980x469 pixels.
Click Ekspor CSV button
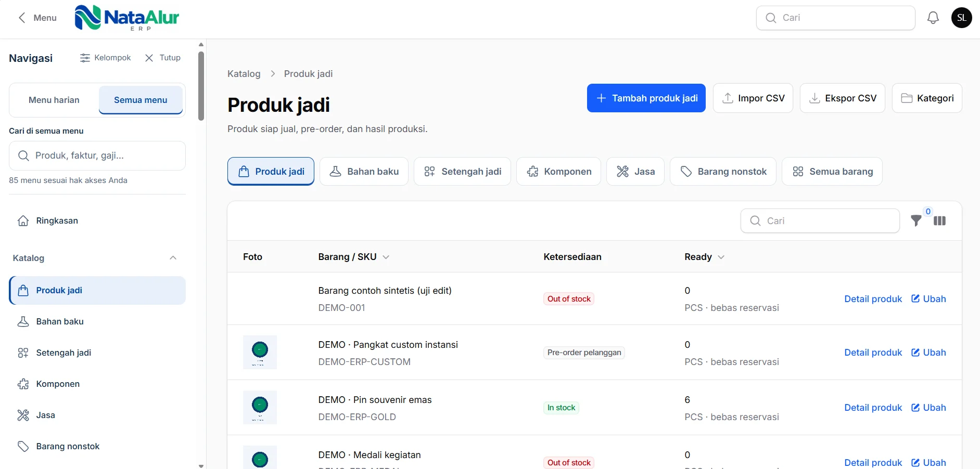[x=843, y=98]
